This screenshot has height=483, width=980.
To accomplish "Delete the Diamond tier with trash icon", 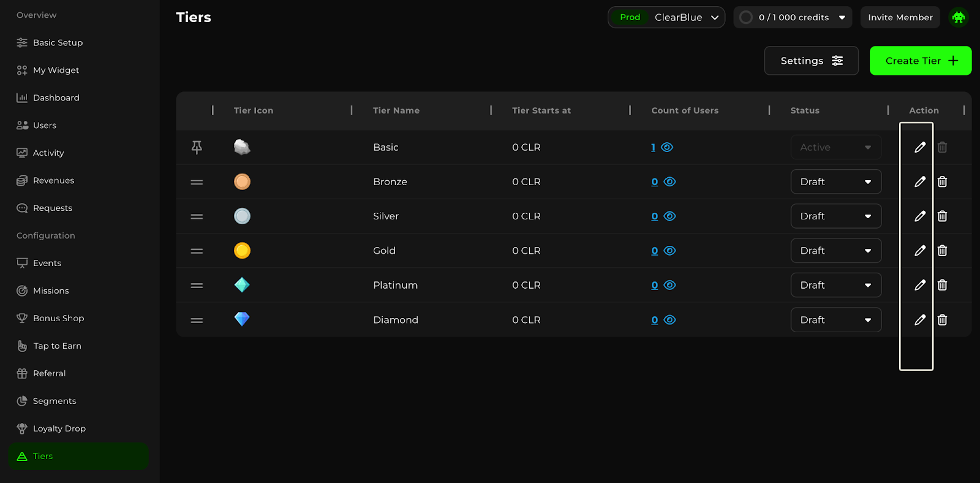I will (942, 320).
